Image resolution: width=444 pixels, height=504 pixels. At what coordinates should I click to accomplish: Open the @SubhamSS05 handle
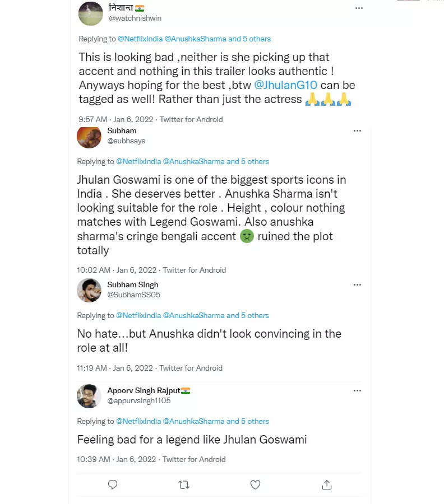pos(134,295)
